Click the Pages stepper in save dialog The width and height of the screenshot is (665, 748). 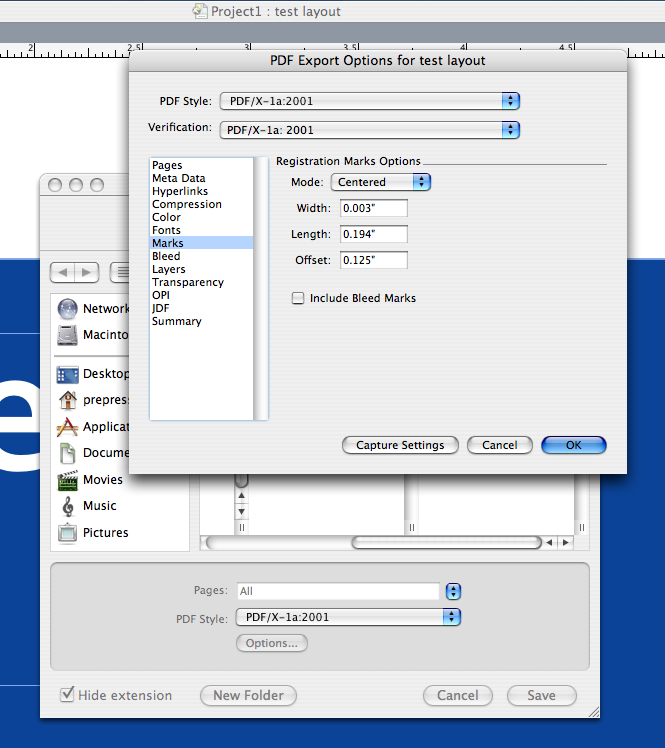tap(453, 592)
